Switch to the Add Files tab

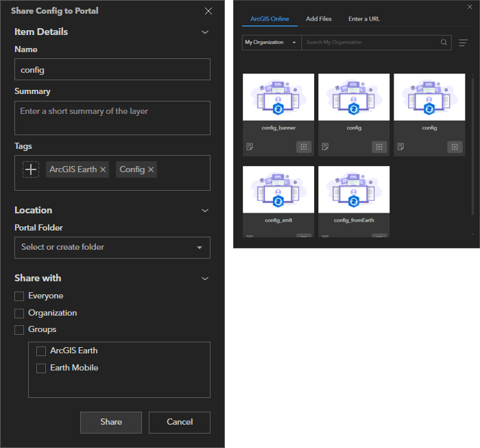tap(319, 19)
